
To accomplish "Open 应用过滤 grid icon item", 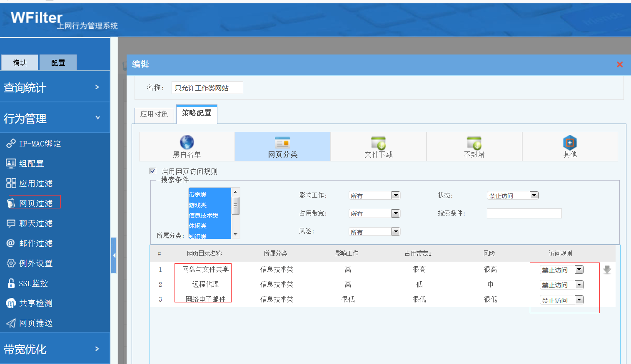I will click(11, 183).
